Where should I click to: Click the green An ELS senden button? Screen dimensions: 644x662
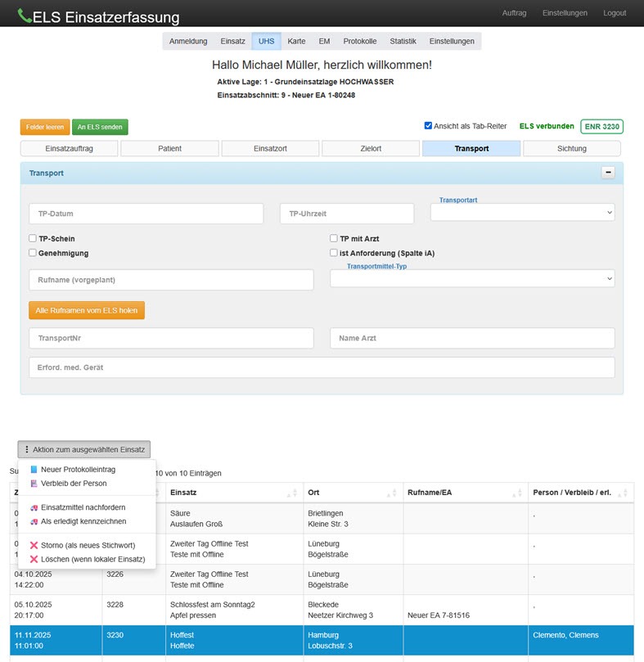click(100, 127)
